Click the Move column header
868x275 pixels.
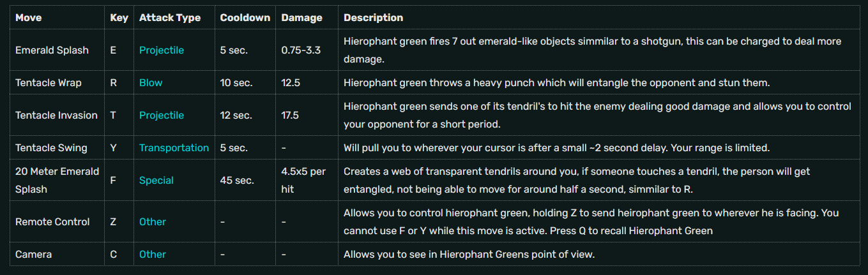point(28,17)
